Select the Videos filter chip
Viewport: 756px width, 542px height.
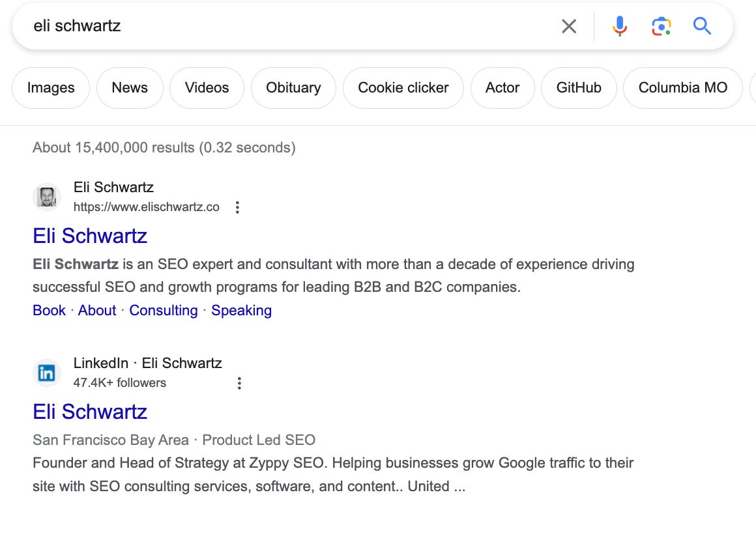click(x=207, y=88)
